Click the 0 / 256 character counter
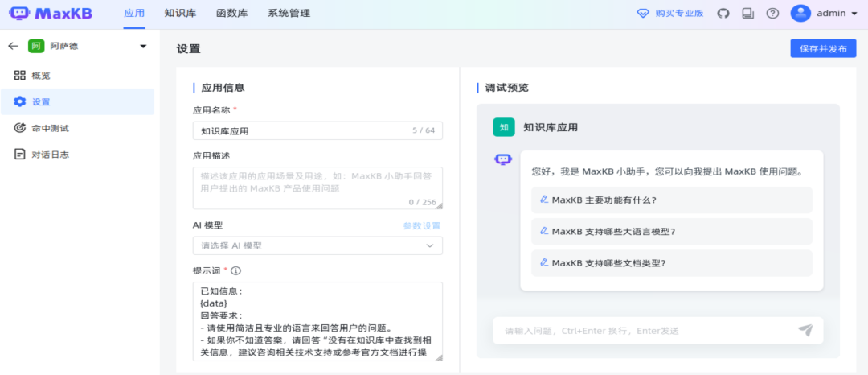Viewport: 868px width, 375px height. [423, 202]
